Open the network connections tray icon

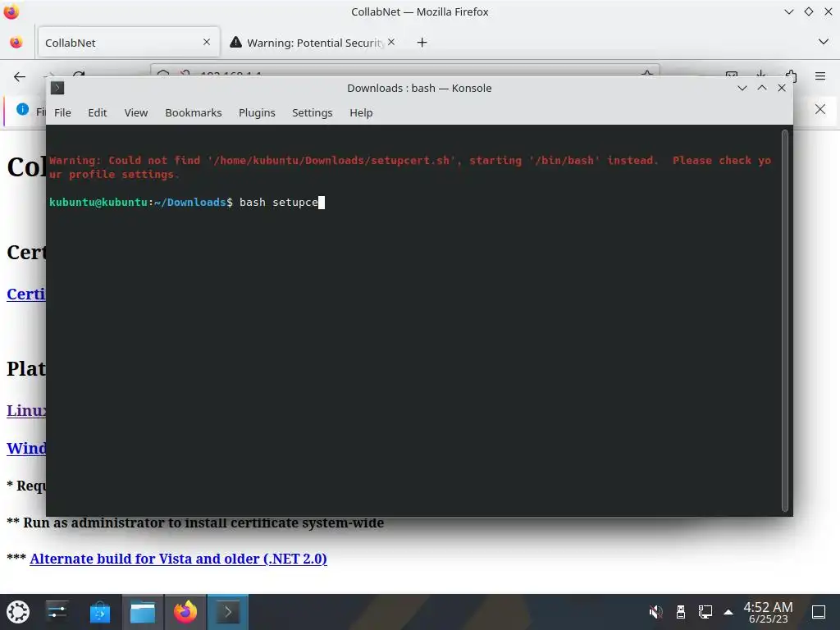click(x=705, y=612)
